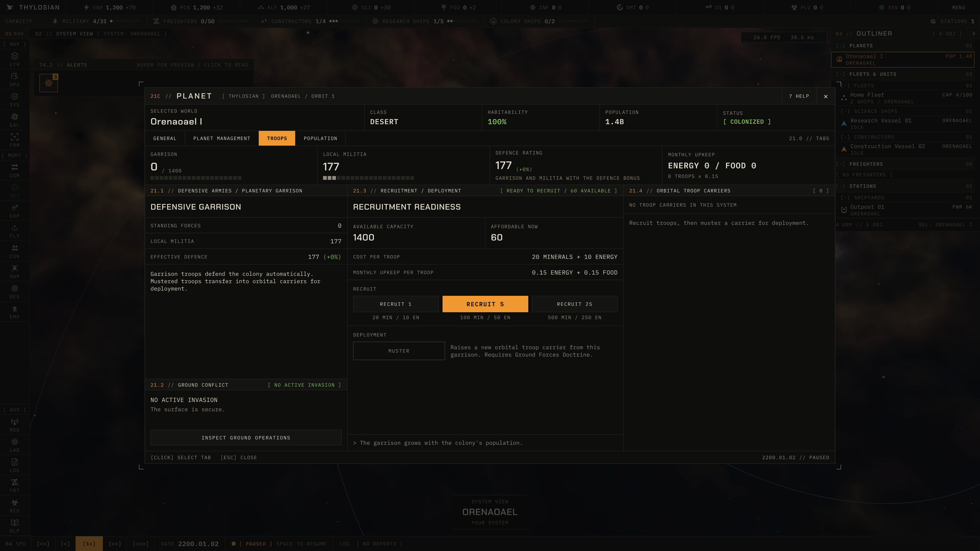The height and width of the screenshot is (551, 980).
Task: Collapse the FLEETS subgroup in outliner
Action: point(845,86)
